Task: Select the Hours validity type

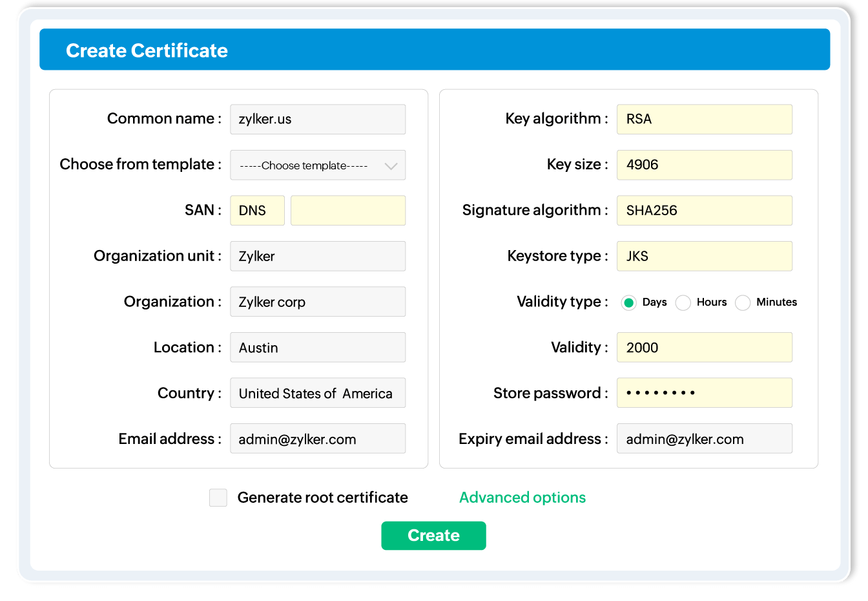Action: (x=683, y=302)
